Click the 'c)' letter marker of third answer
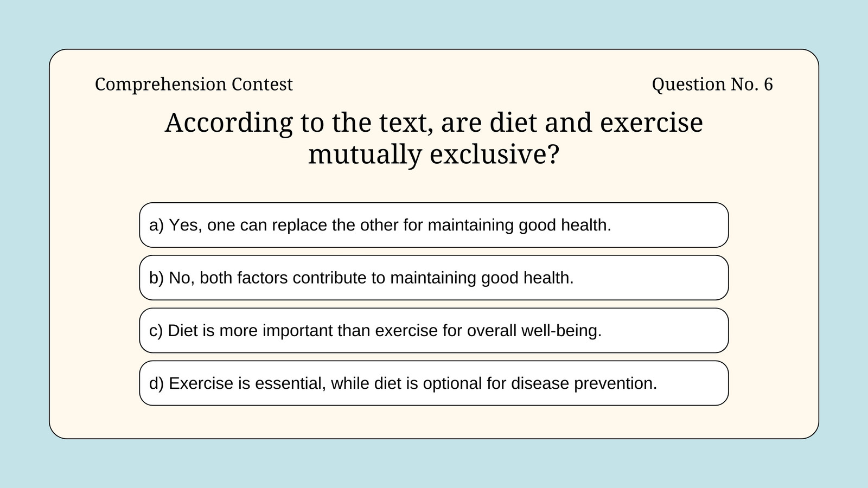 (156, 331)
